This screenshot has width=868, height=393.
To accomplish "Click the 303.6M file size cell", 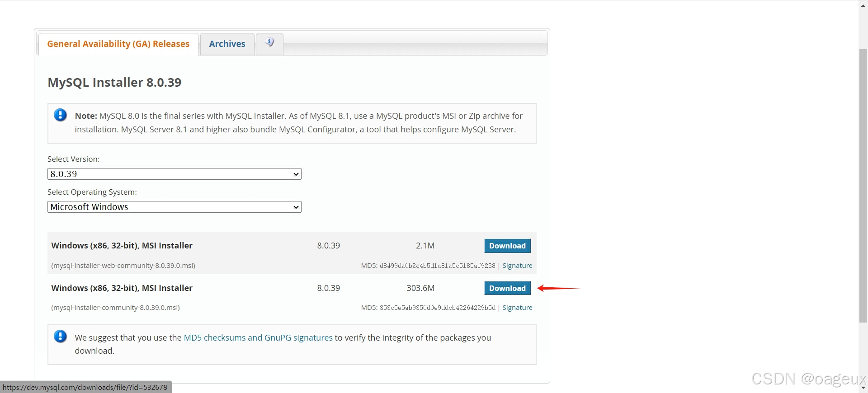I will coord(420,288).
